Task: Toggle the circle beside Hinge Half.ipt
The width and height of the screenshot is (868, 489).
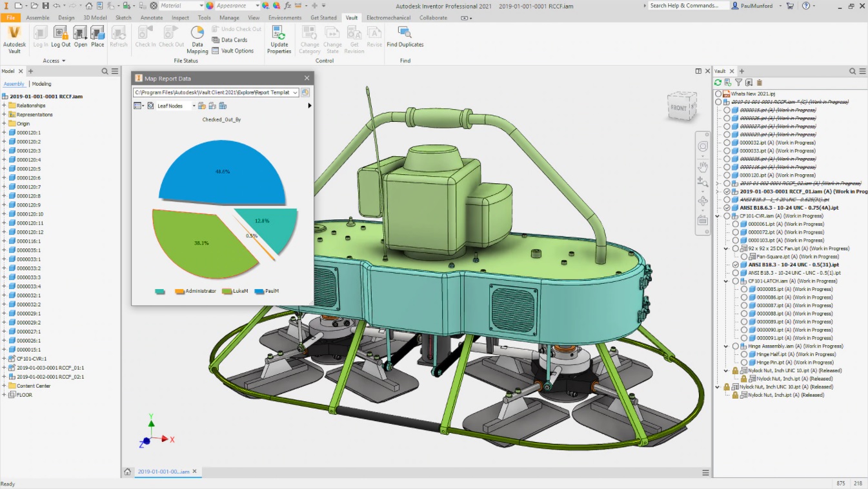Action: [x=744, y=354]
